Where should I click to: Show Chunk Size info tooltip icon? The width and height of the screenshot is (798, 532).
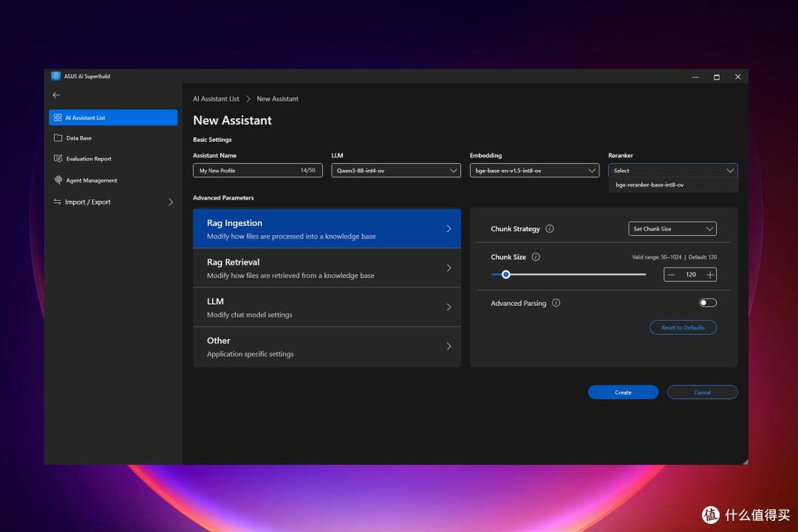click(536, 257)
